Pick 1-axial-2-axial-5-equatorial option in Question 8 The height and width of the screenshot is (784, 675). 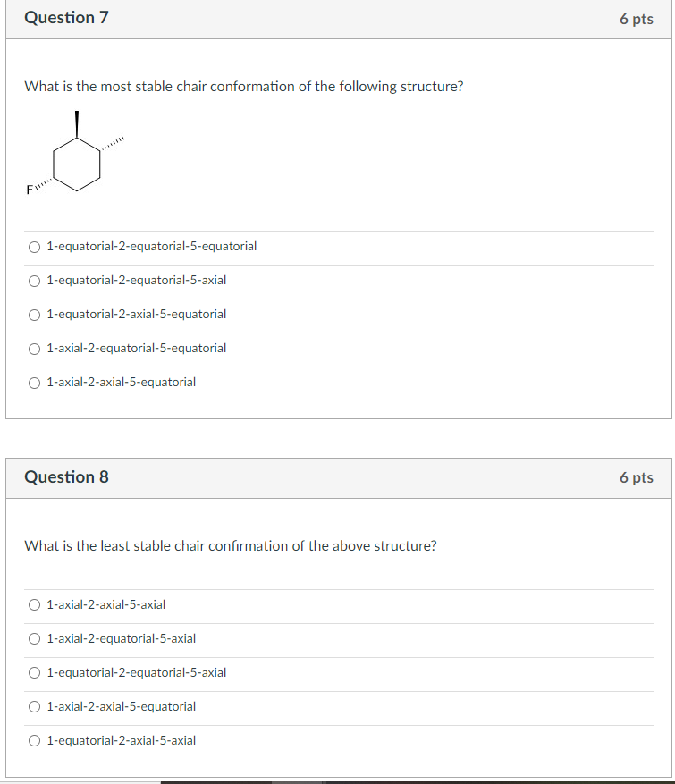(x=34, y=706)
